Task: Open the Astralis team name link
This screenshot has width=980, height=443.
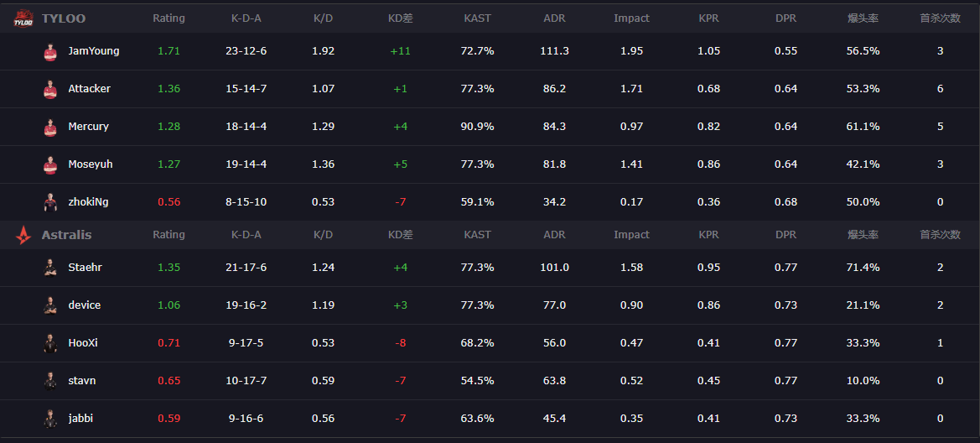Action: click(x=66, y=235)
